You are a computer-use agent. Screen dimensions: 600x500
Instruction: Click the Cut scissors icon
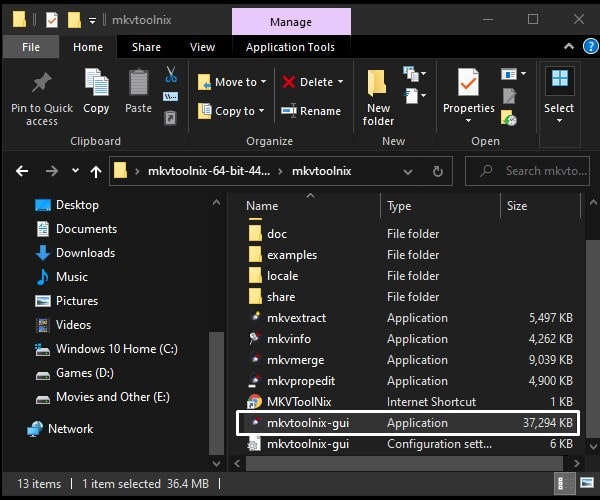click(x=171, y=74)
